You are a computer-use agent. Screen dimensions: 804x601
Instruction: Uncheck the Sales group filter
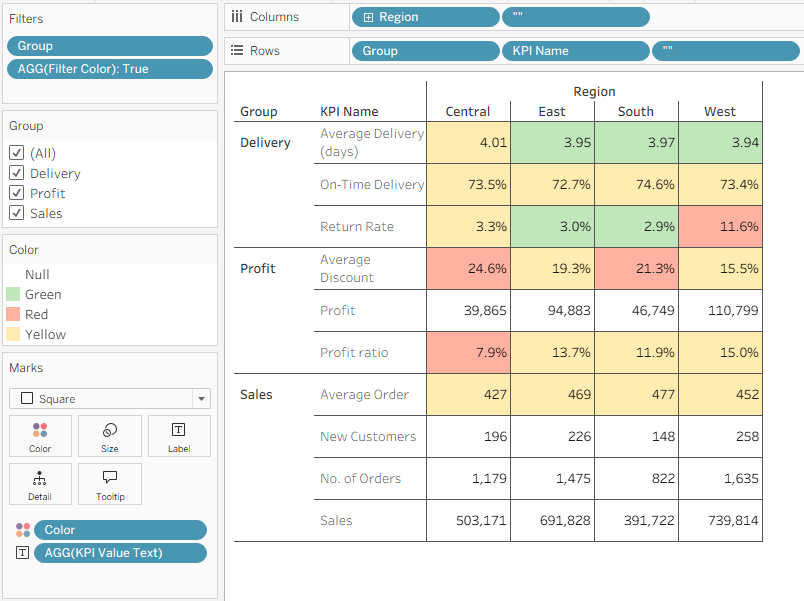tap(17, 213)
